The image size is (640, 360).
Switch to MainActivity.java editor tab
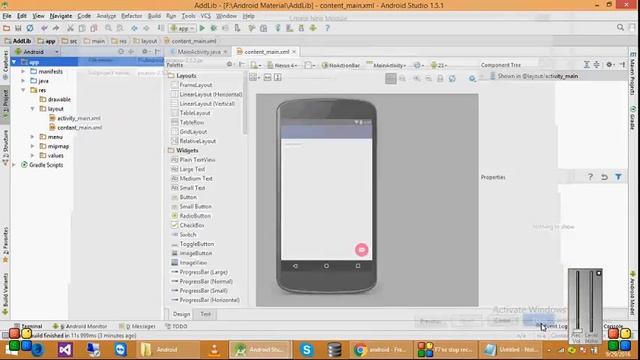coord(199,52)
